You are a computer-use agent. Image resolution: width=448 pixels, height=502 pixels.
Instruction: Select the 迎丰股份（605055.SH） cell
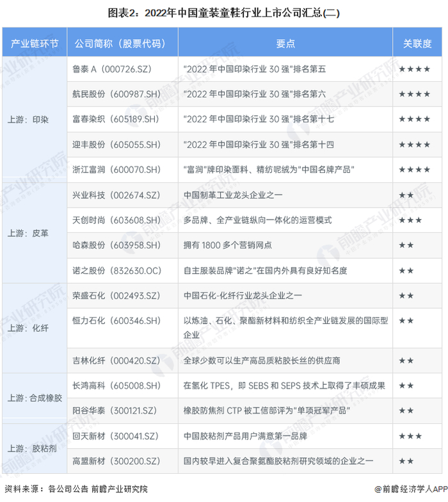tap(123, 145)
